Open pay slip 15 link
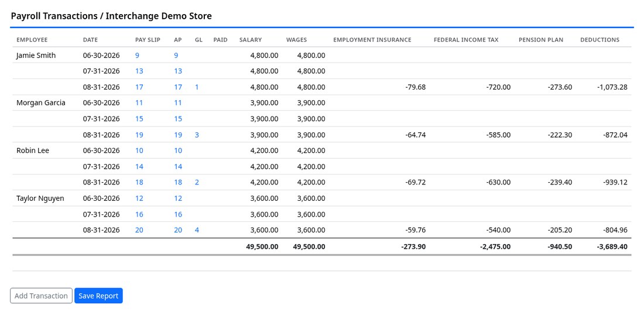 [139, 119]
